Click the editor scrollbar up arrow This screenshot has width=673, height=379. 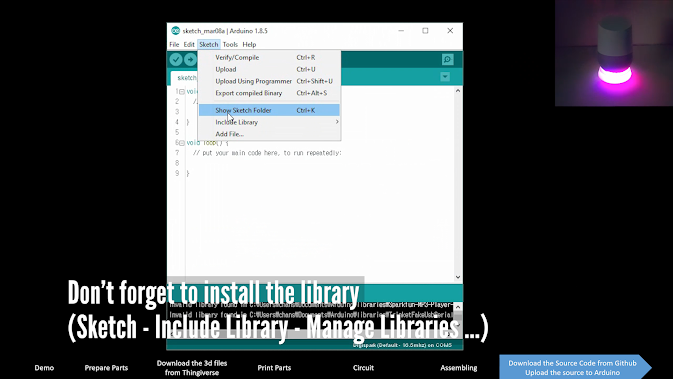[458, 91]
